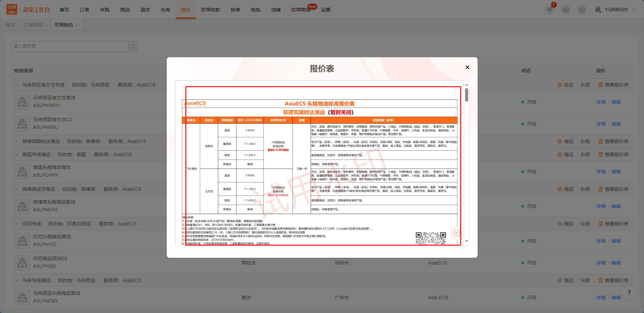Close the 订阅物流 tab

[x=46, y=25]
